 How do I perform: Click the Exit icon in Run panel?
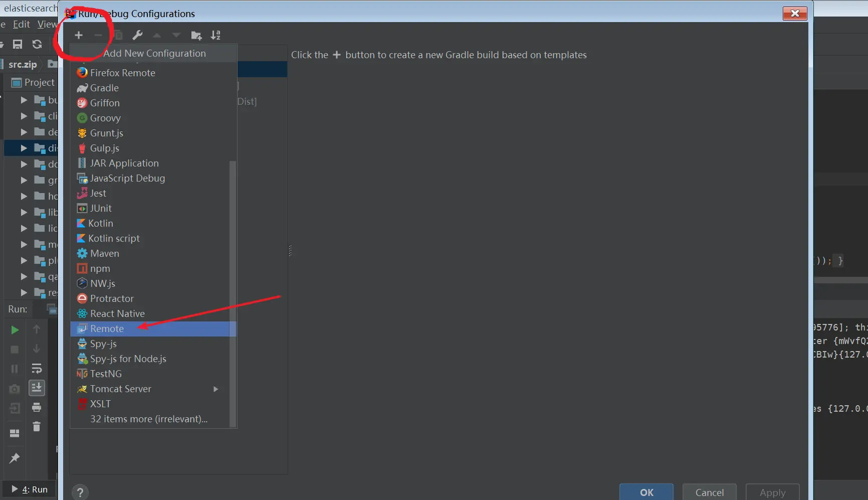15,408
